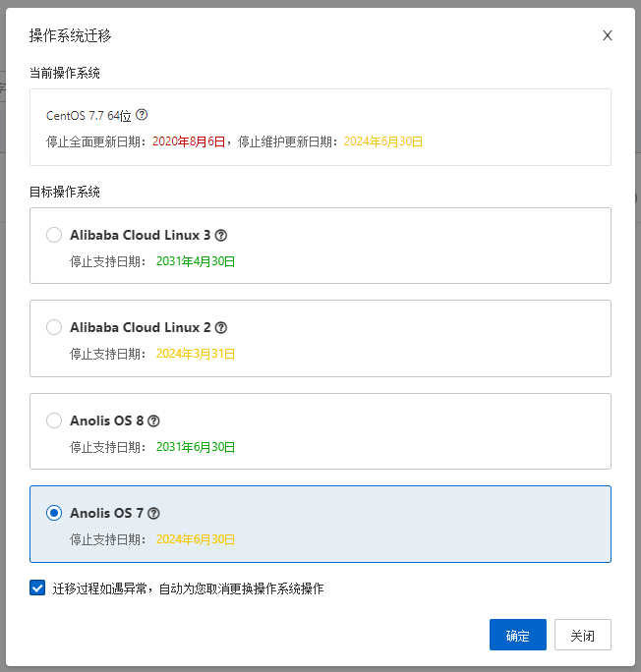
Task: Click the selected Anolis OS 7 radio button
Action: [x=54, y=513]
